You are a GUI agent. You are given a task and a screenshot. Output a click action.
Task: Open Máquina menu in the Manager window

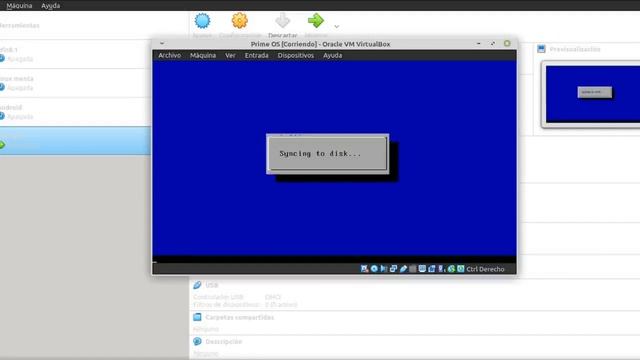coord(19,6)
